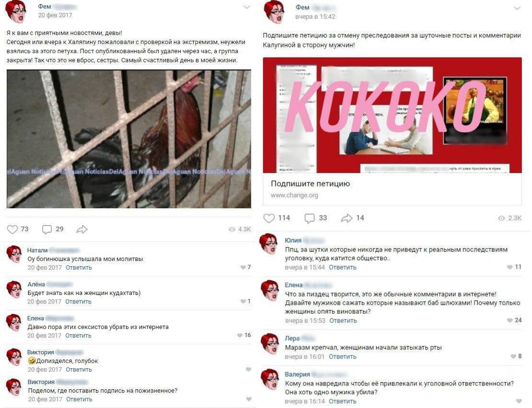Open the caged rooster photo
This screenshot has width=532, height=408.
coord(129,139)
